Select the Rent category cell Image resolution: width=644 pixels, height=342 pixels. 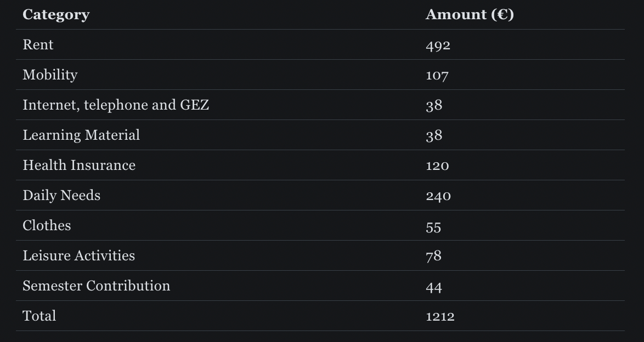click(38, 45)
